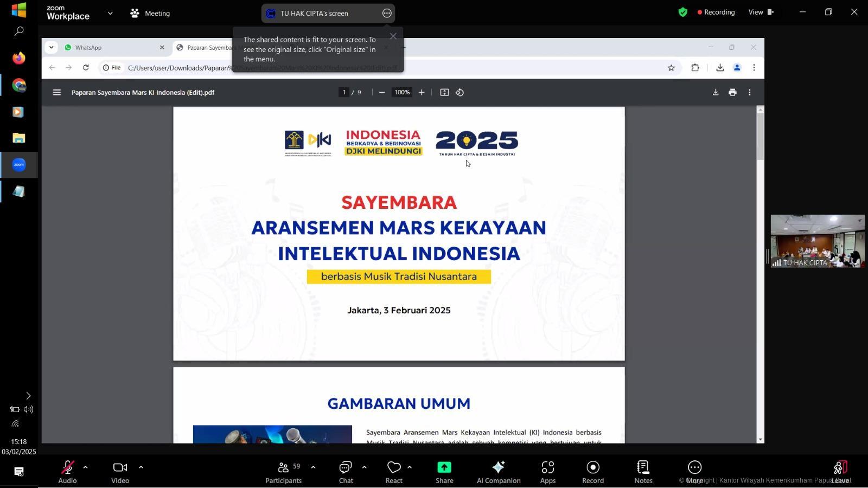Open Firefox from the taskbar
This screenshot has width=868, height=488.
(19, 58)
